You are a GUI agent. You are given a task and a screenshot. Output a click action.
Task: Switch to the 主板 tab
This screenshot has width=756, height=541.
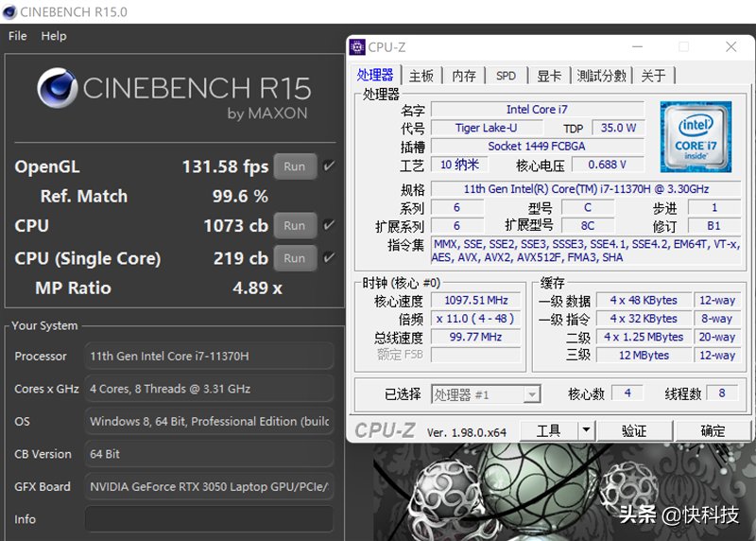coord(421,76)
